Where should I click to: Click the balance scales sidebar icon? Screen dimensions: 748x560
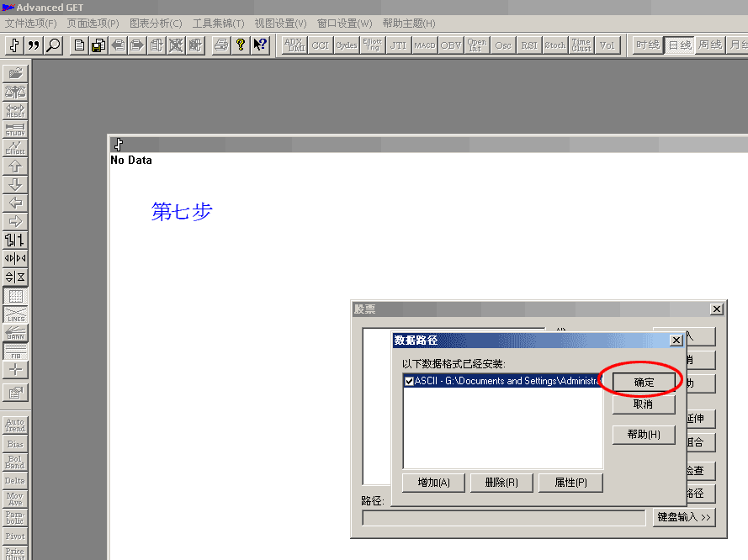pos(15,92)
